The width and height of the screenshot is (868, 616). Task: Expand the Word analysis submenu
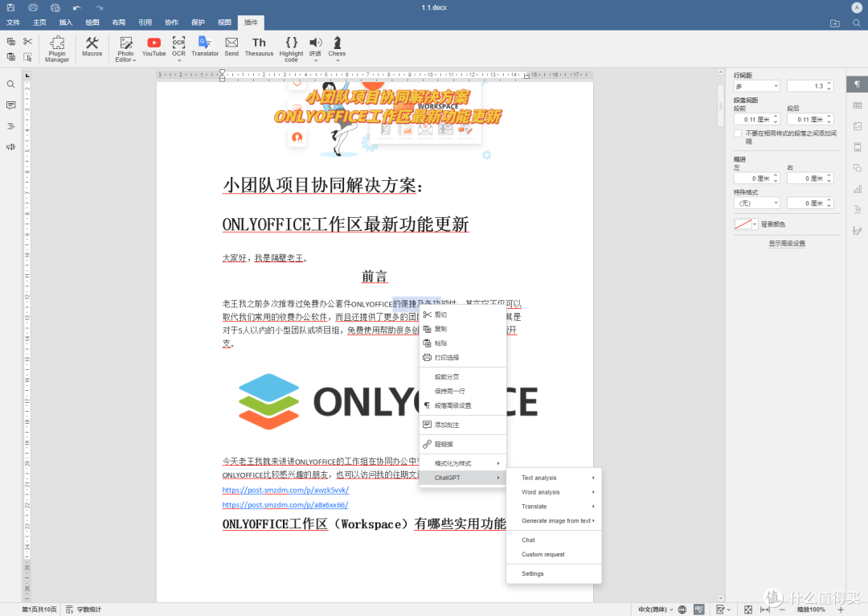(x=554, y=492)
